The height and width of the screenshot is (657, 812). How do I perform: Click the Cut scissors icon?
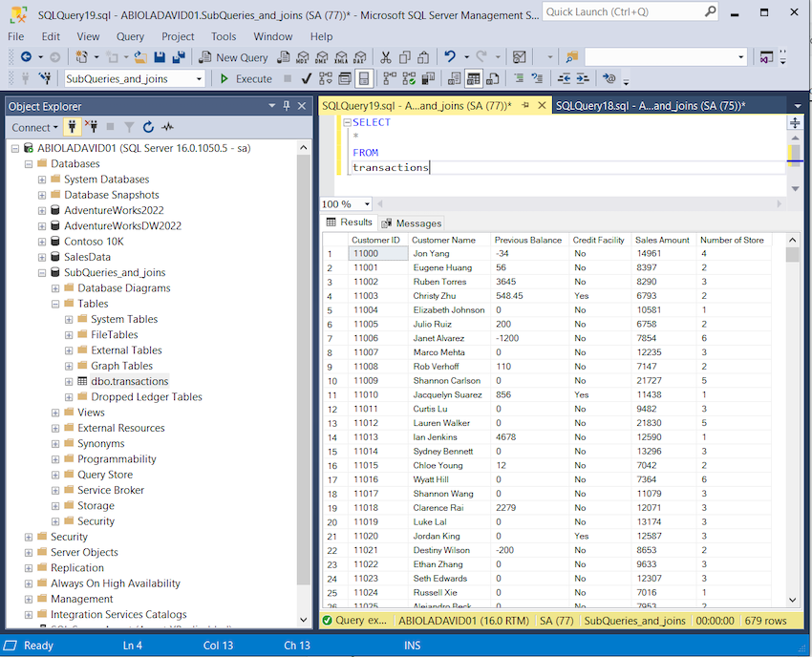click(385, 57)
